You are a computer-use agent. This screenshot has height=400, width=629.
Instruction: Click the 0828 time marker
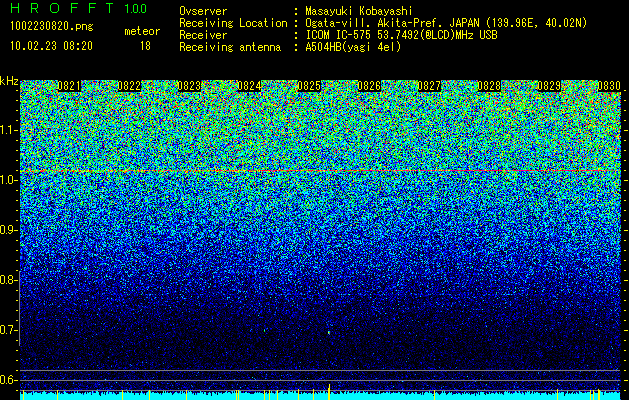coord(489,86)
